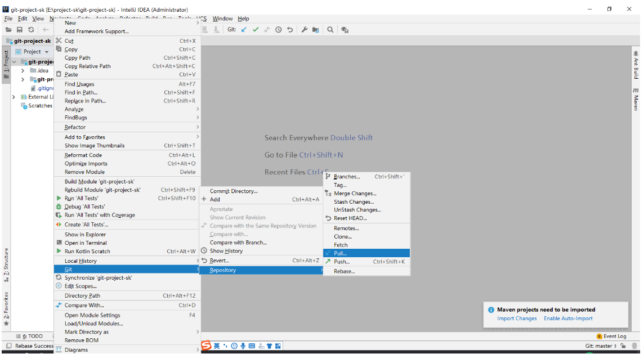Click the Revert toolbar arrow icon
This screenshot has height=354, width=644.
[x=290, y=30]
